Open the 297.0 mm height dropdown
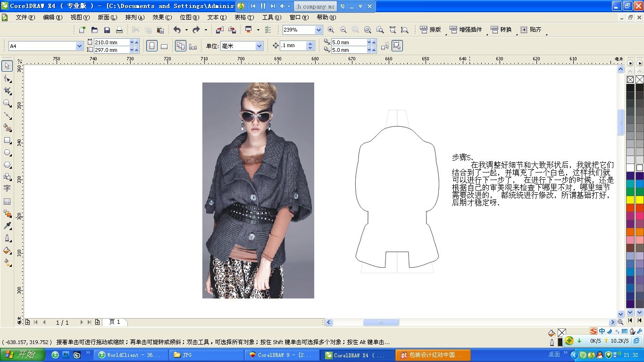Viewport: 644px width, 362px height. [131, 49]
